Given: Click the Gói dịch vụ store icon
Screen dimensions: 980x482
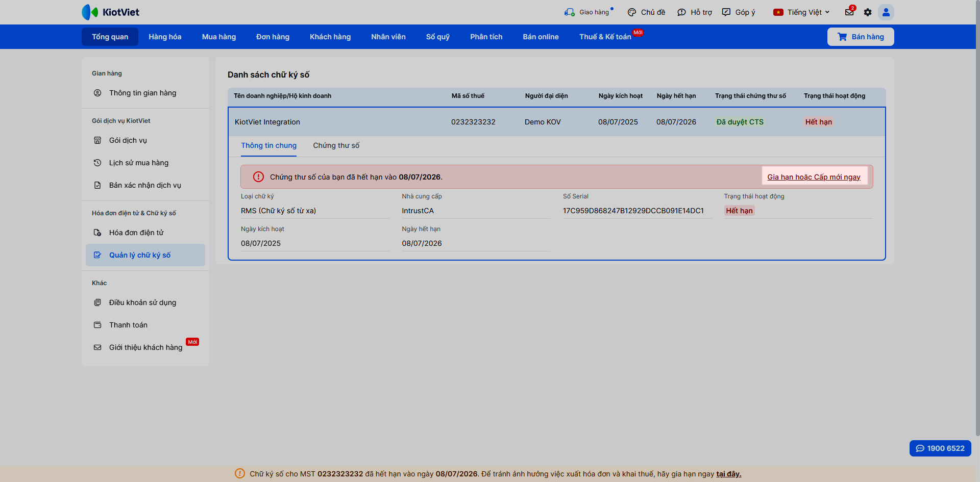Looking at the screenshot, I should coord(97,140).
